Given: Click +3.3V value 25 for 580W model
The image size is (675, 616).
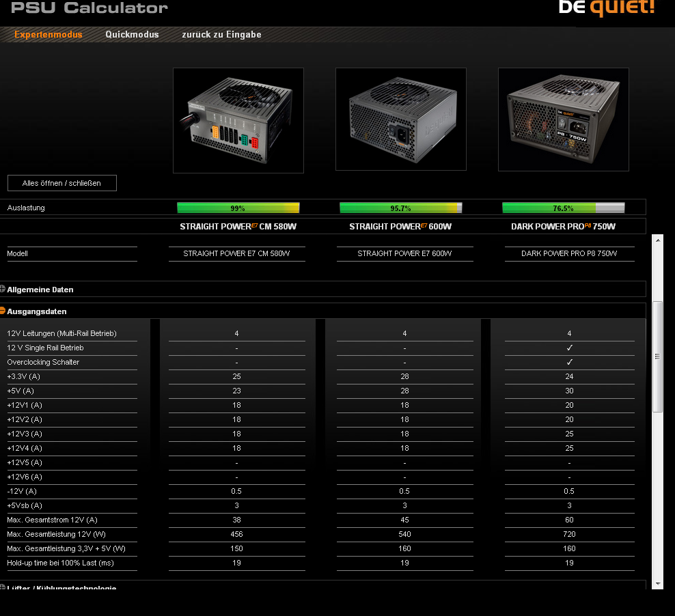Looking at the screenshot, I should click(x=237, y=376).
